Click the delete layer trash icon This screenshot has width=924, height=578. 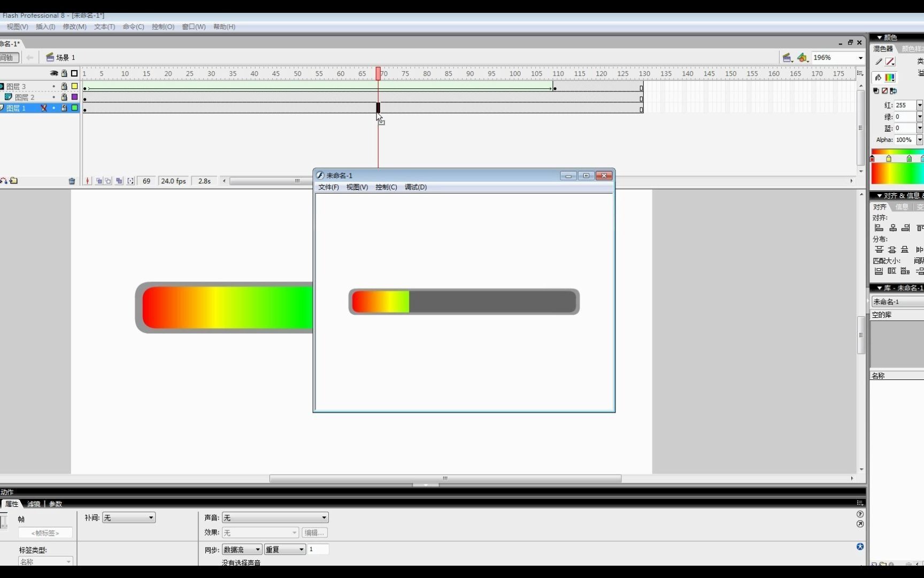tap(72, 181)
